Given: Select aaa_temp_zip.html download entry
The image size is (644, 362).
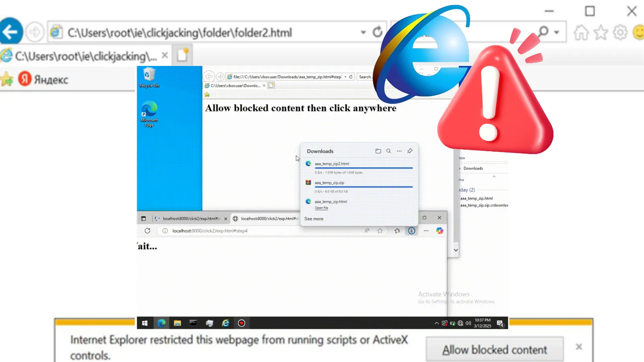Looking at the screenshot, I should click(x=359, y=204).
